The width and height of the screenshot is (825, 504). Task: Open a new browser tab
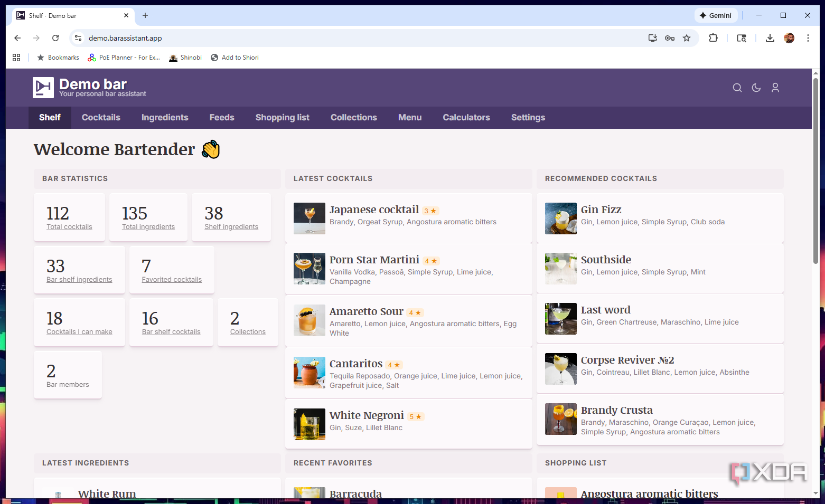click(145, 15)
